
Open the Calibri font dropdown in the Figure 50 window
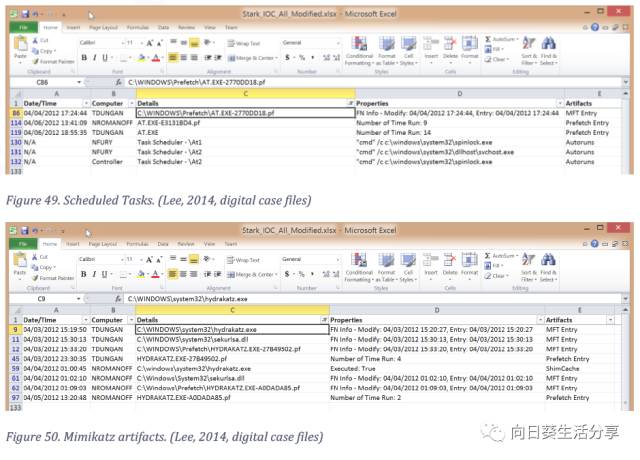point(122,259)
